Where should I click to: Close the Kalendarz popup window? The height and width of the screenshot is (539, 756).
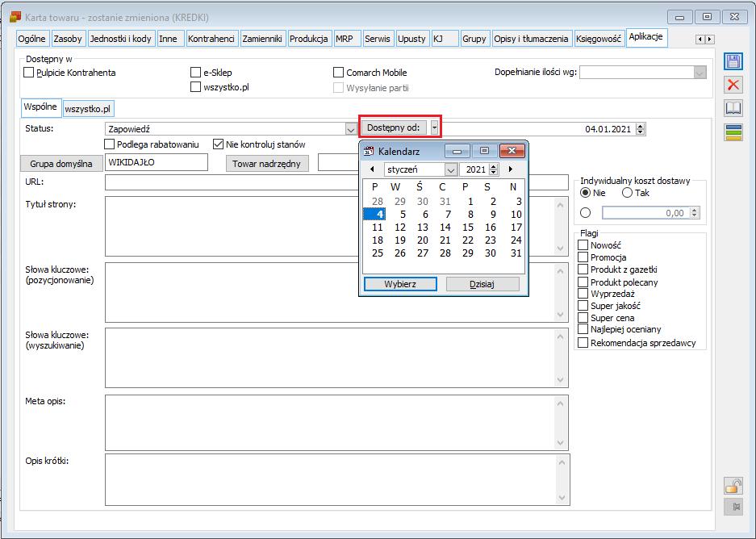[x=512, y=151]
